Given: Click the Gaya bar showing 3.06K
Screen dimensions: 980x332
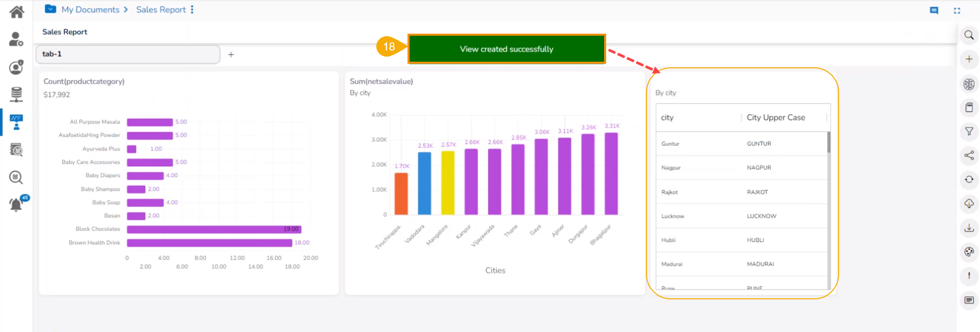Looking at the screenshot, I should coord(541,177).
